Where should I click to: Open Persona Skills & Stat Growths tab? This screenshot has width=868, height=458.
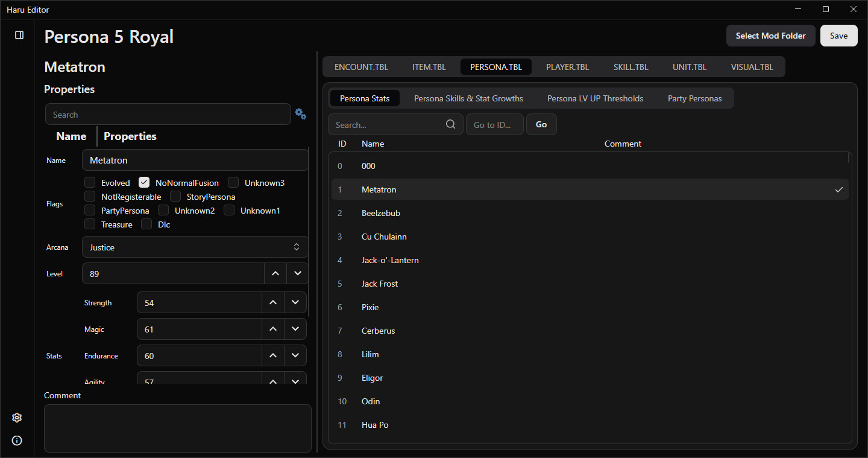[x=468, y=98]
